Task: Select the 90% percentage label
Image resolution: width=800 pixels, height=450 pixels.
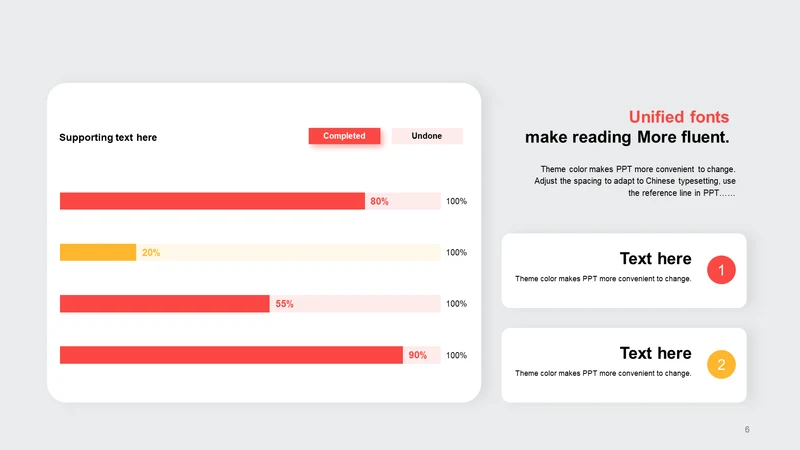Action: [417, 355]
